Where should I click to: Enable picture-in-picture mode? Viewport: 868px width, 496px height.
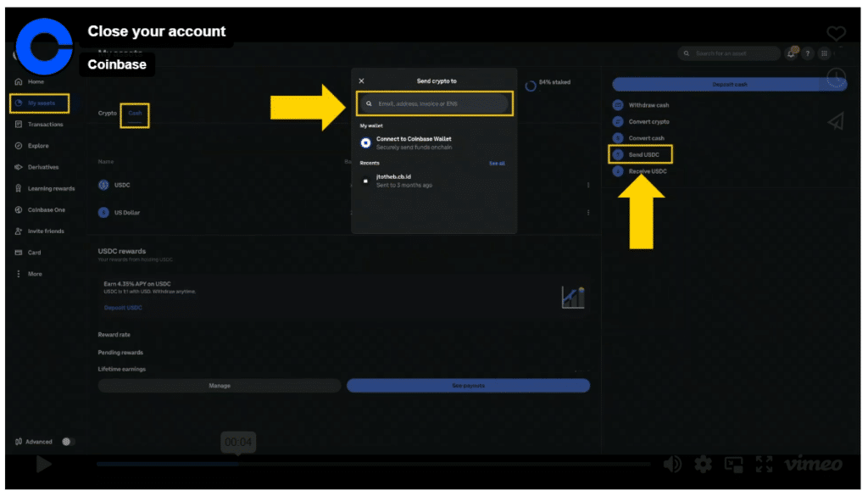tap(733, 464)
